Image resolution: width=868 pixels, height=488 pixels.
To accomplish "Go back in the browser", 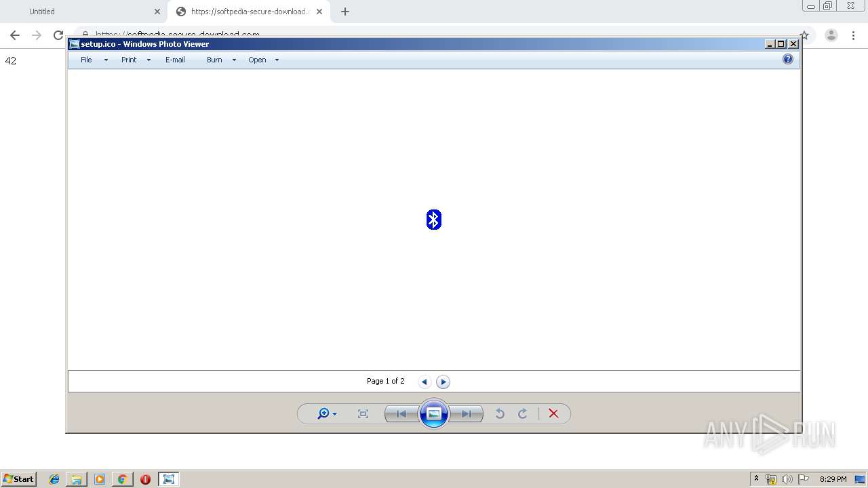I will click(x=15, y=35).
